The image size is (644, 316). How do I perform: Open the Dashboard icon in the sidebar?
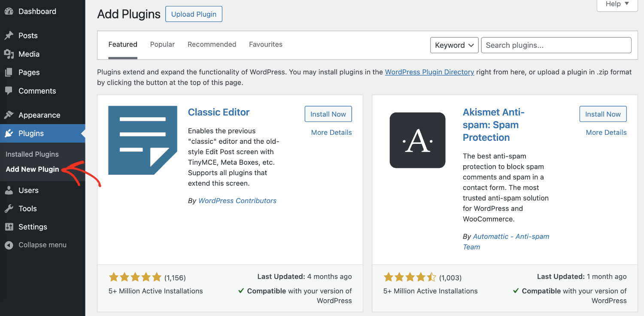click(x=9, y=11)
